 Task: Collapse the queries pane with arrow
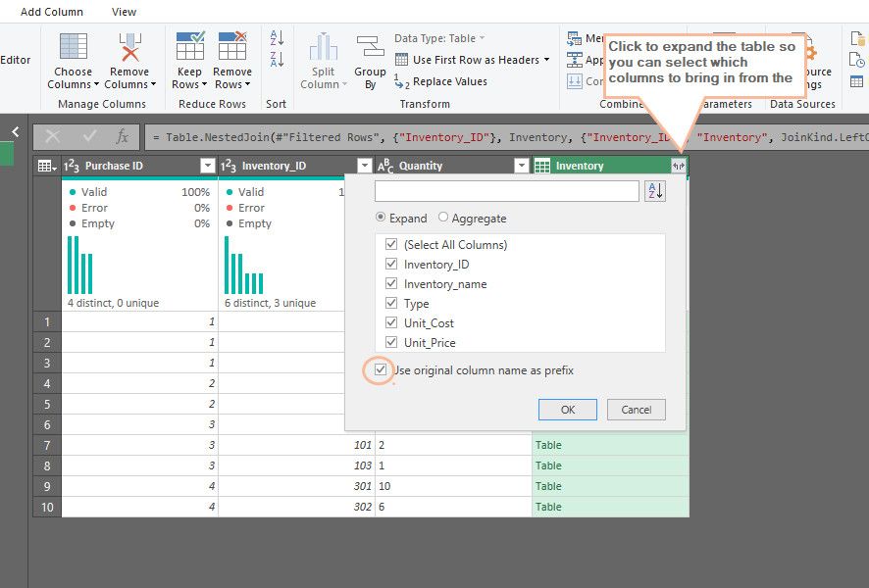16,131
